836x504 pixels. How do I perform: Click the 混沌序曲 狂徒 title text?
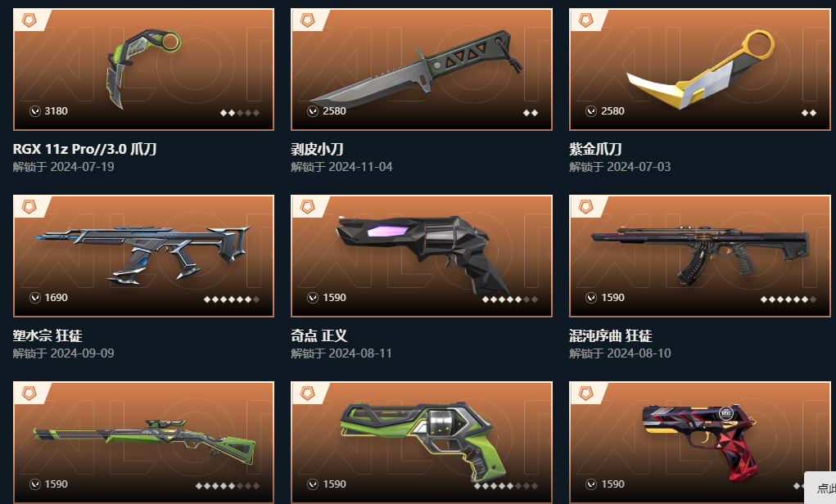point(611,335)
